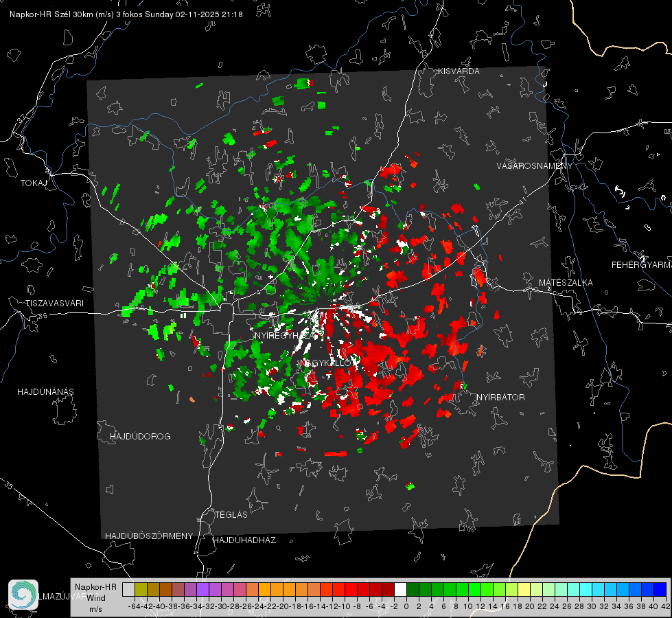The height and width of the screenshot is (618, 672).
Task: Select the olive -64 to -42 swatch
Action: coord(141,589)
